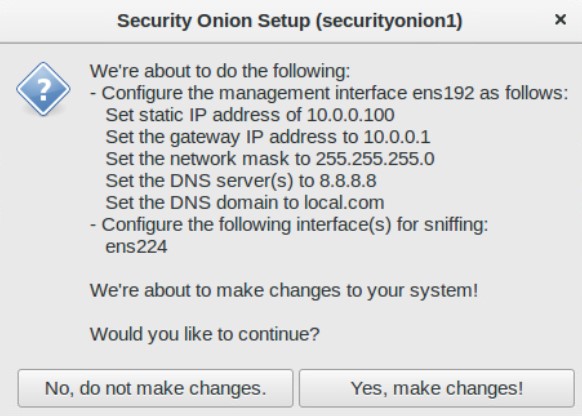582x416 pixels.
Task: Select the 10.0.0.100 static IP value
Action: [351, 115]
